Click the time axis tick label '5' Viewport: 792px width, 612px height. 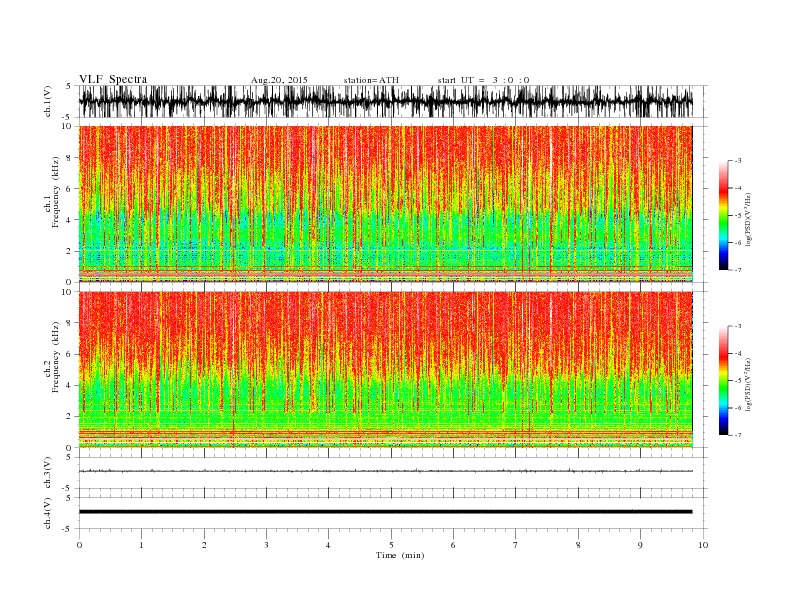391,545
